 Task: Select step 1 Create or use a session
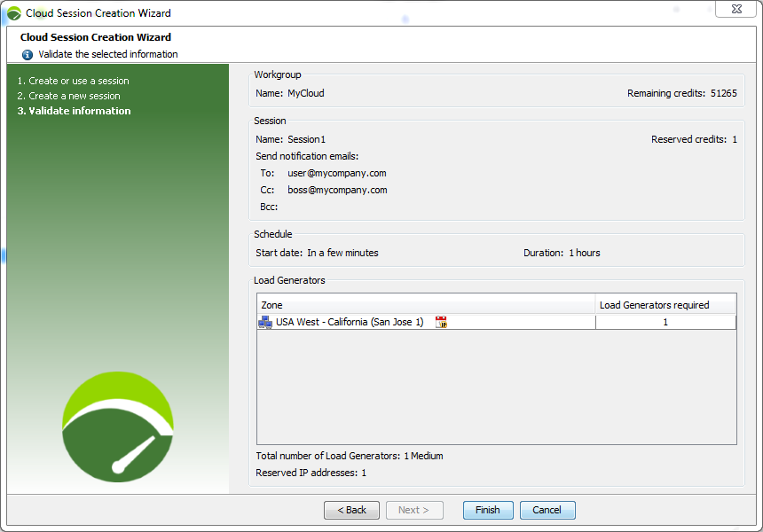tap(74, 81)
